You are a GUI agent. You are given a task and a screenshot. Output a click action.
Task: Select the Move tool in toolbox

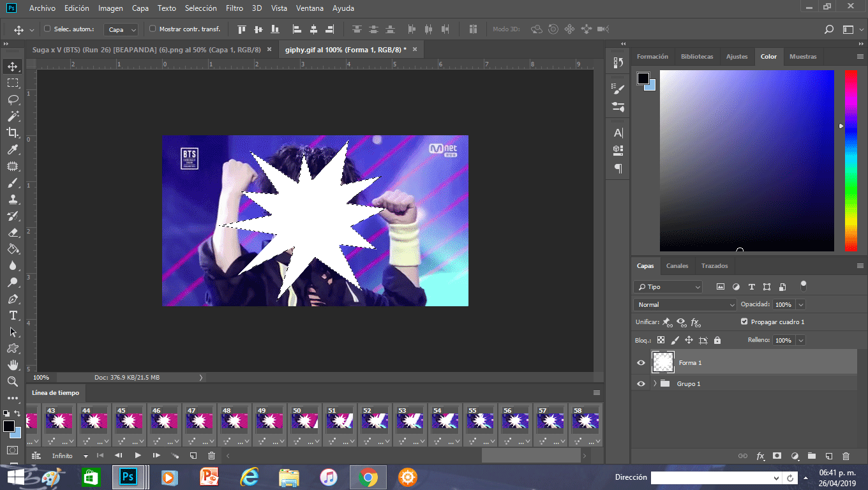[x=12, y=66]
